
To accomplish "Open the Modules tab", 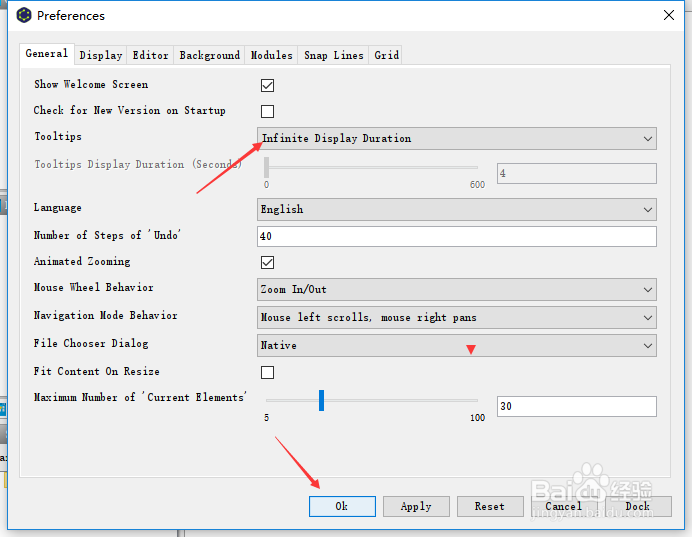I will (271, 55).
